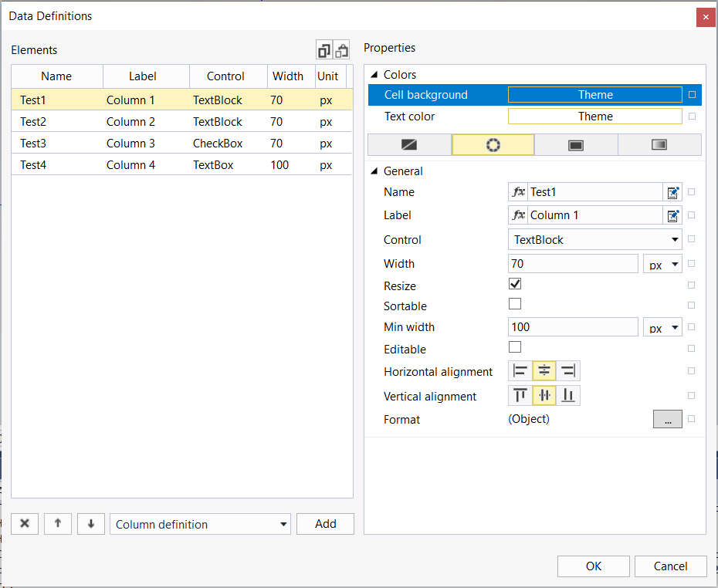Set horizontal alignment to right
Image resolution: width=718 pixels, height=588 pixels.
click(568, 370)
